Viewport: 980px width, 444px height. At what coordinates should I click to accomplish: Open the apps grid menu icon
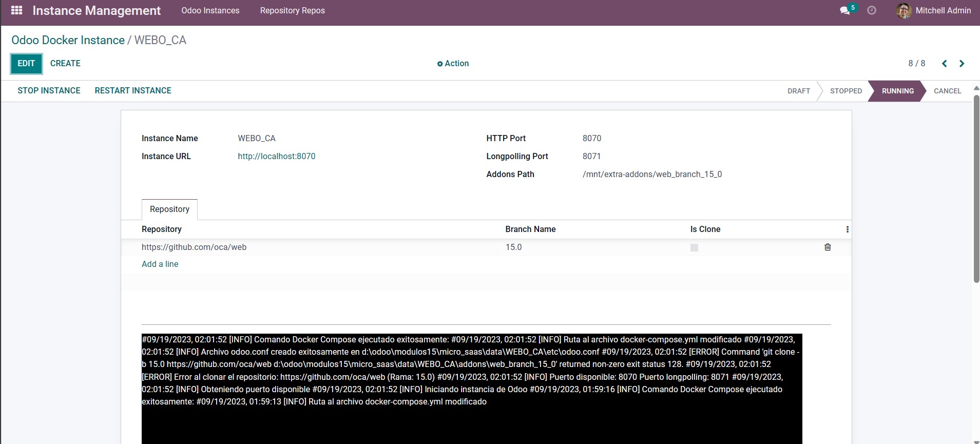click(x=16, y=10)
